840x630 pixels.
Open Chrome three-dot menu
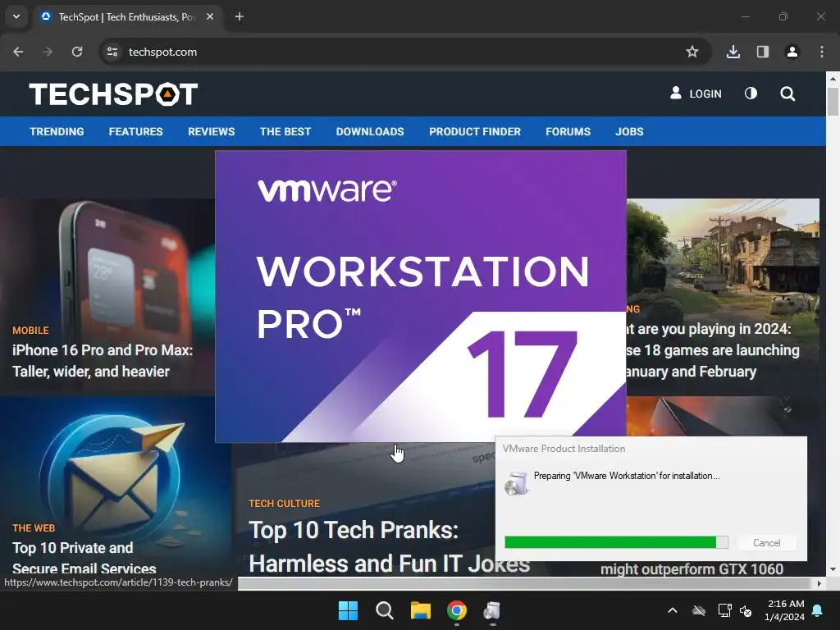822,52
